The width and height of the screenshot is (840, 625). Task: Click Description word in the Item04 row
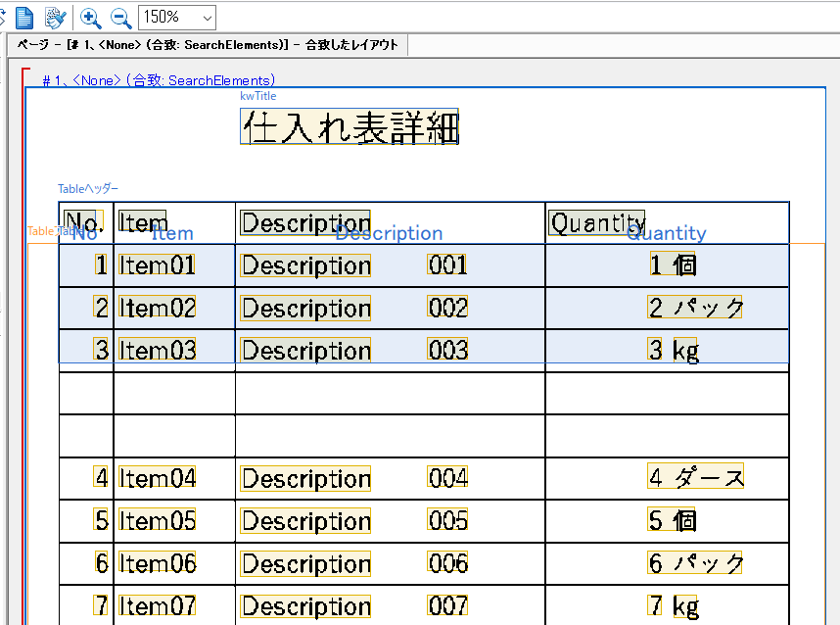305,479
